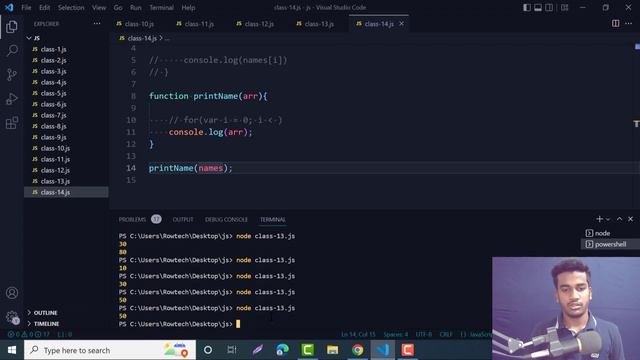The image size is (640, 360).
Task: Open the Search view in activity bar
Action: [x=12, y=51]
